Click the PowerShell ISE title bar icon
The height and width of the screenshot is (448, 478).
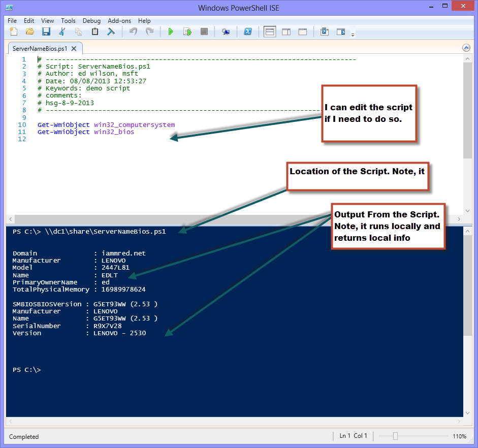(9, 7)
